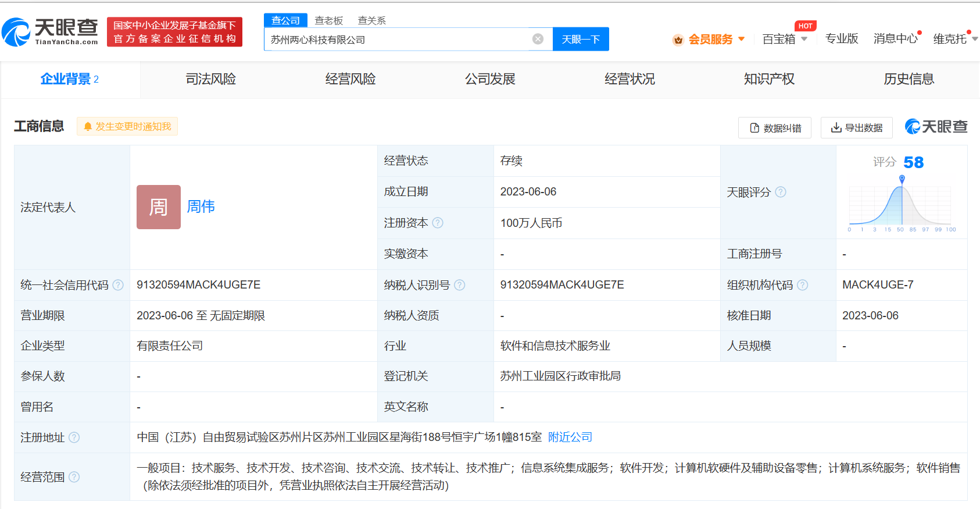The height and width of the screenshot is (509, 980).
Task: Open 会员服务 menu label
Action: tap(710, 39)
